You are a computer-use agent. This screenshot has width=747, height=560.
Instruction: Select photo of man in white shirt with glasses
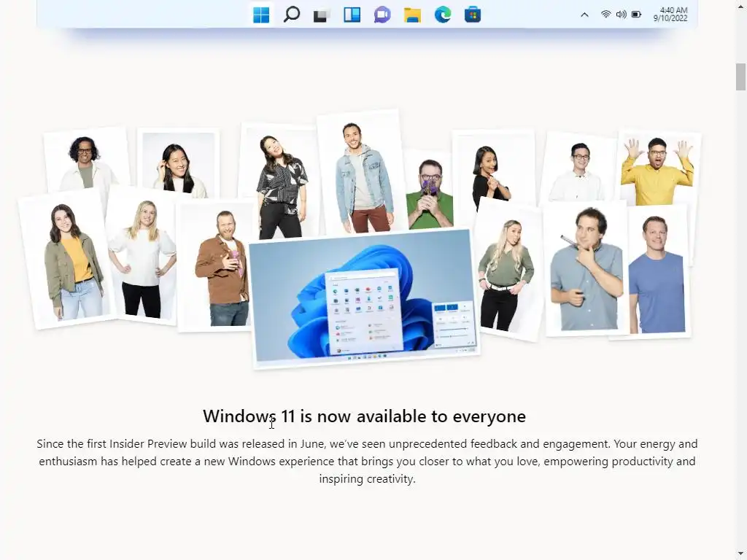(x=578, y=168)
